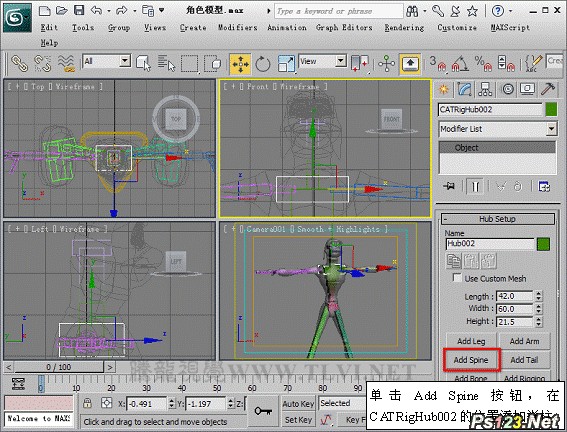Open the Rendering menu
Image resolution: width=567 pixels, height=432 pixels.
[x=404, y=27]
